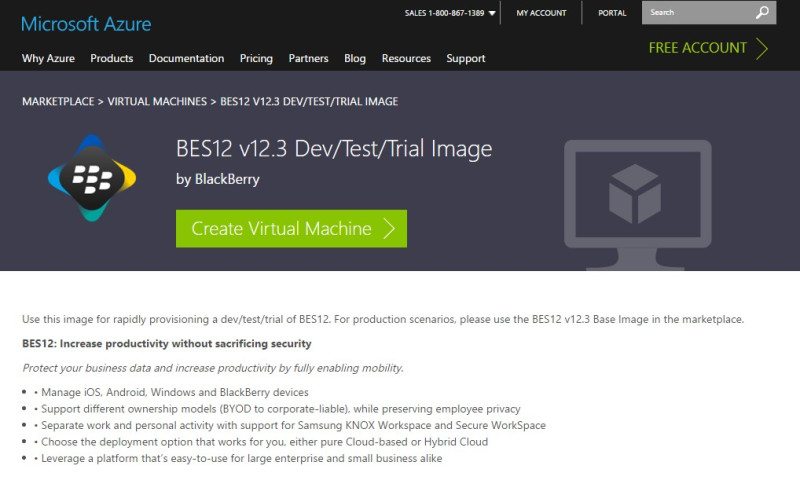Click the Microsoft Azure logo
This screenshot has height=484, width=800.
[86, 24]
